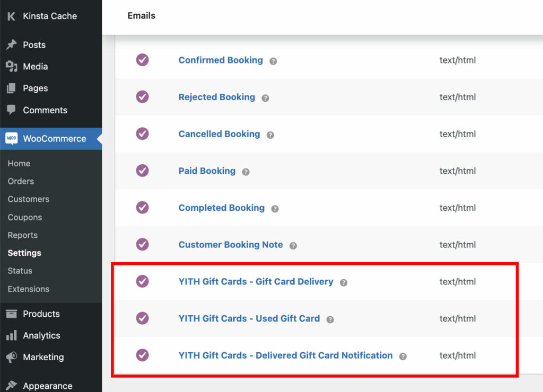Click the Analytics bar chart icon
This screenshot has width=543, height=392.
(11, 335)
